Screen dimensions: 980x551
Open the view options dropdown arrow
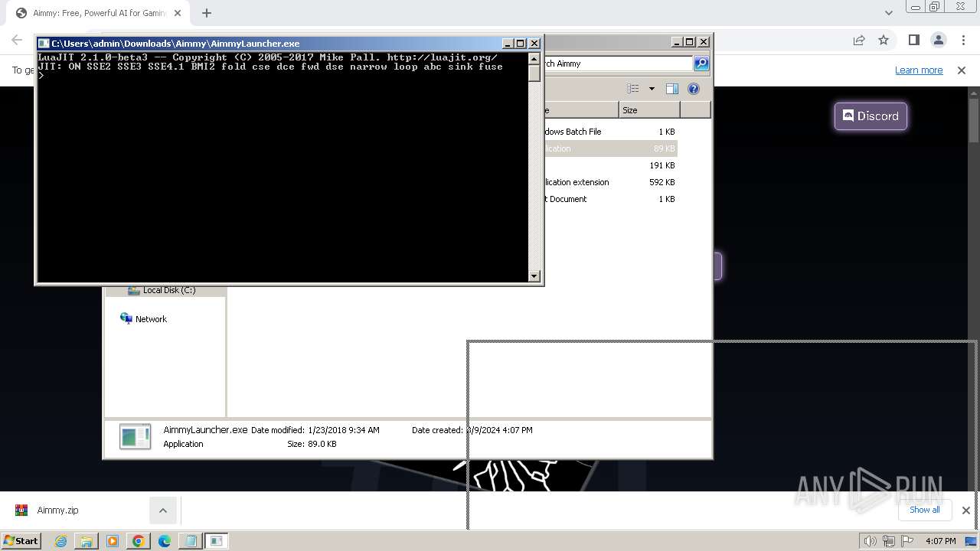pyautogui.click(x=652, y=89)
